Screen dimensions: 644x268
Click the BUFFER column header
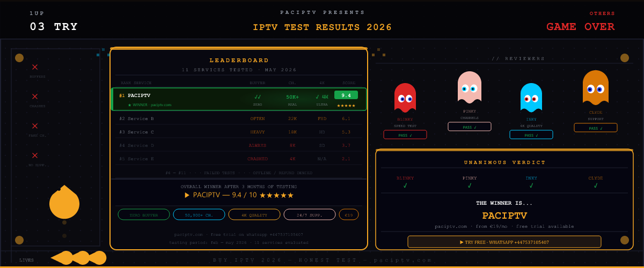[x=258, y=83]
